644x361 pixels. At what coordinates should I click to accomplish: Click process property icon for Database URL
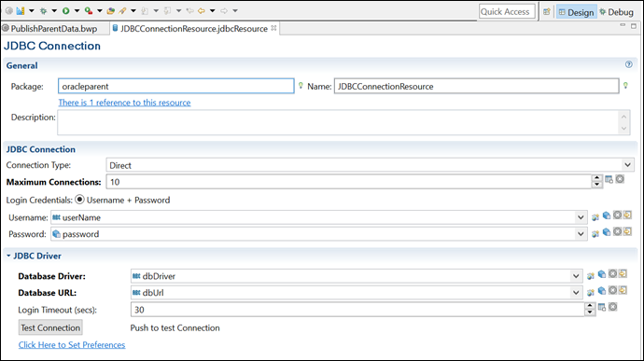pyautogui.click(x=602, y=290)
